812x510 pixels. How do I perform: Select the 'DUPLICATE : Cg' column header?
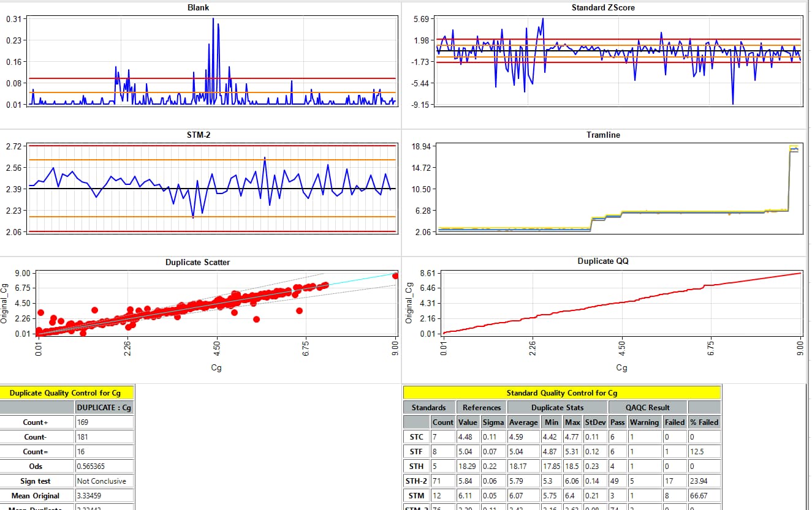[x=104, y=407]
